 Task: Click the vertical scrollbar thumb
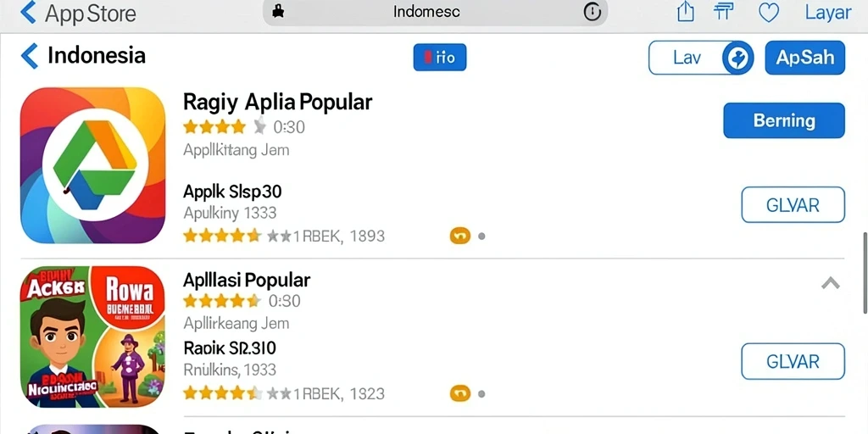coord(865,273)
